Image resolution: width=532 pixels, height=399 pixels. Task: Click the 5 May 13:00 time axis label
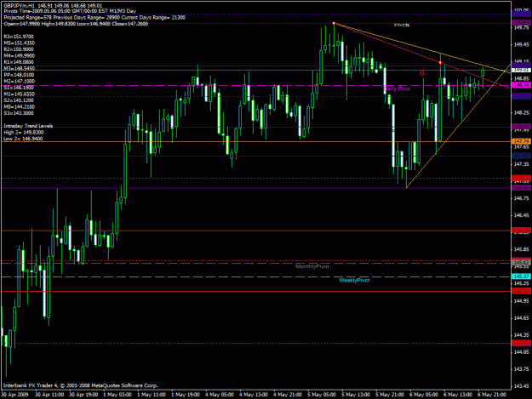(x=356, y=395)
